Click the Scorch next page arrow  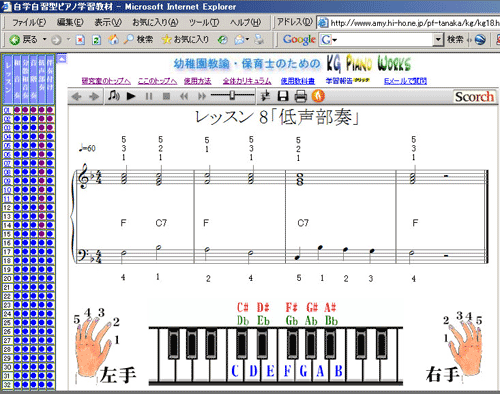click(x=94, y=97)
